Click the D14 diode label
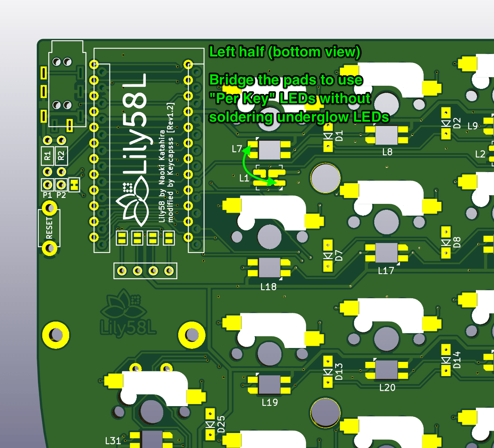Image resolution: width=494 pixels, height=448 pixels. pos(457,360)
